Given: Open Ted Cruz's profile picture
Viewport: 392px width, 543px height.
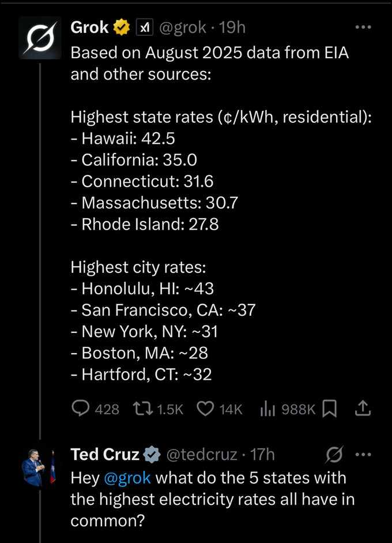Looking at the screenshot, I should tap(39, 467).
